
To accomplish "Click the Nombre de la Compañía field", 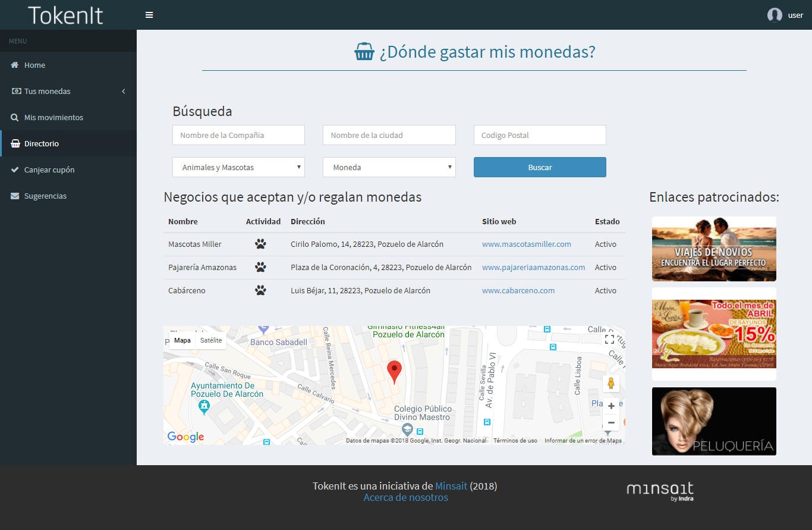I will coord(238,135).
